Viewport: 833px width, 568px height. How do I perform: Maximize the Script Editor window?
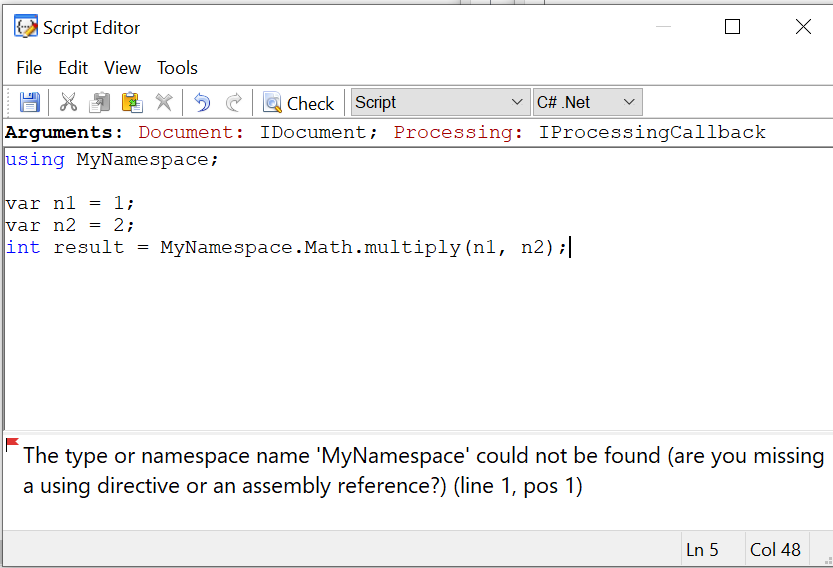733,27
